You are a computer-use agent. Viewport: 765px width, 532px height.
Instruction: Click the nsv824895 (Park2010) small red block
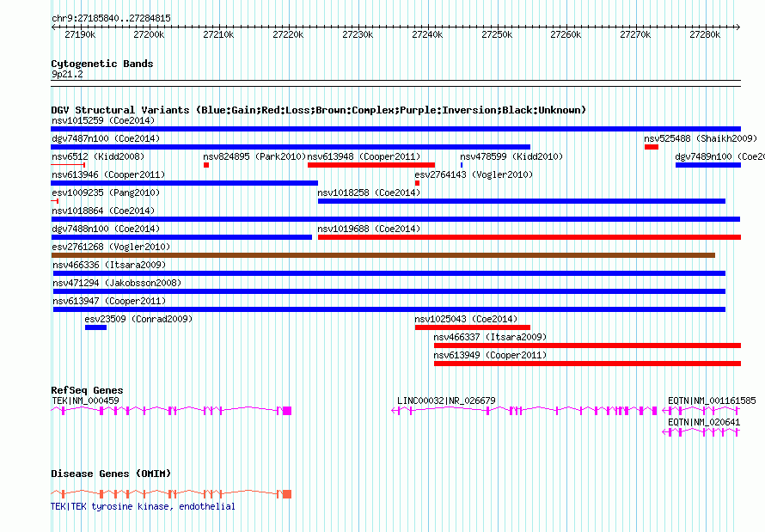tap(206, 165)
